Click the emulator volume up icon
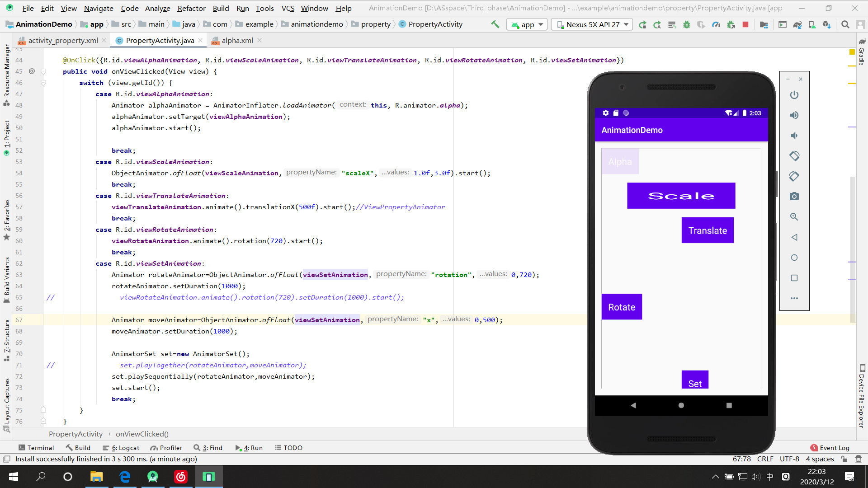Image resolution: width=868 pixels, height=488 pixels. [x=794, y=115]
